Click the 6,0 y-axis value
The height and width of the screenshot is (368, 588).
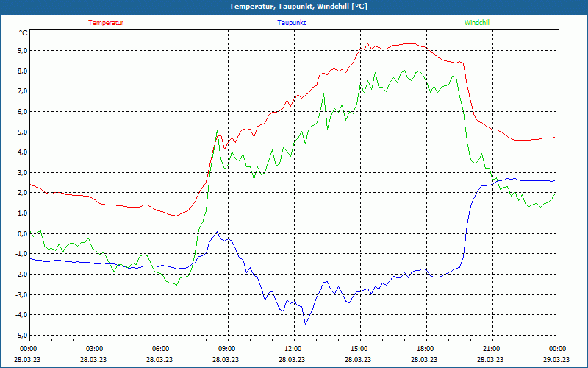23,112
